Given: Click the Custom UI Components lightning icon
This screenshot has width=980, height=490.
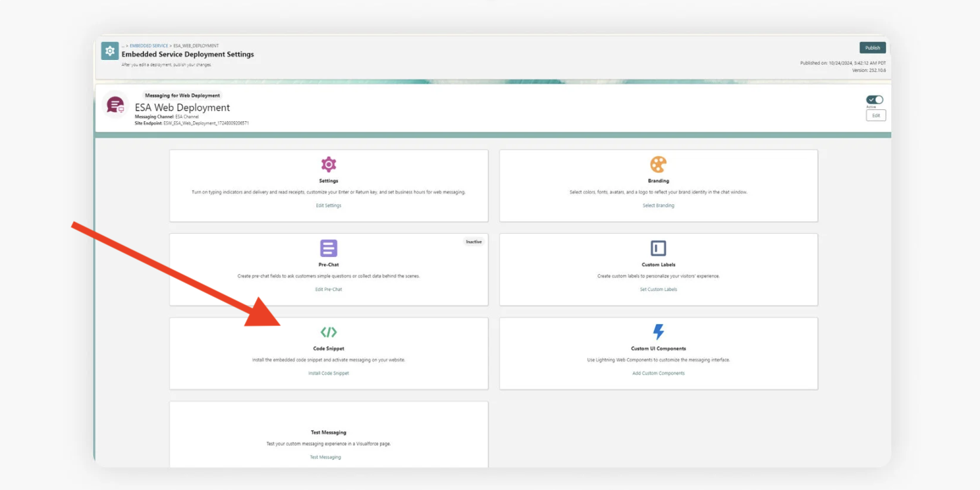Looking at the screenshot, I should pyautogui.click(x=658, y=331).
